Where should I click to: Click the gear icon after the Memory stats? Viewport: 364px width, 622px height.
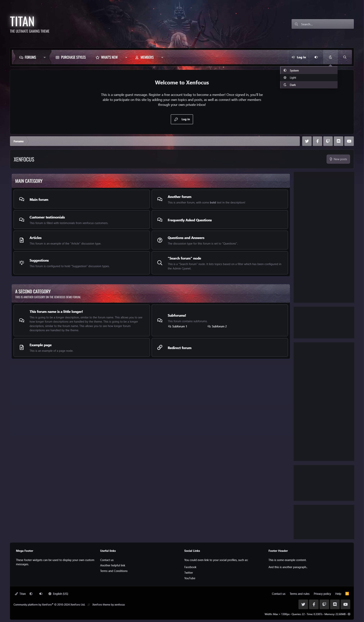coord(349,614)
